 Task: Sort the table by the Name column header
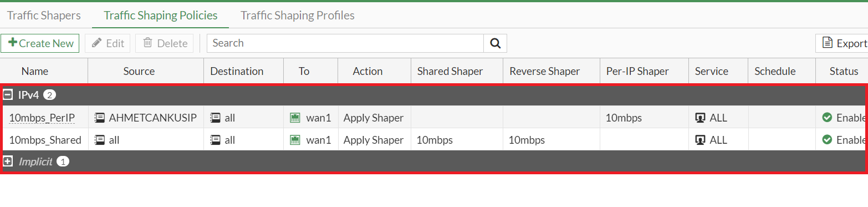click(35, 71)
